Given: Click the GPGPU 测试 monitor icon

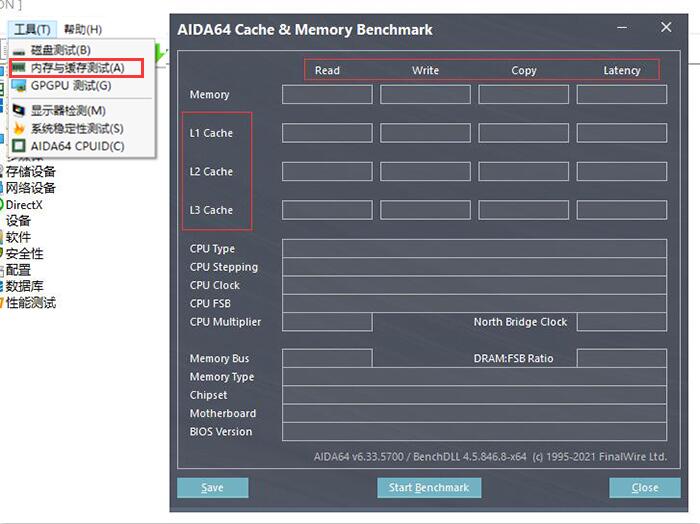Looking at the screenshot, I should (19, 86).
